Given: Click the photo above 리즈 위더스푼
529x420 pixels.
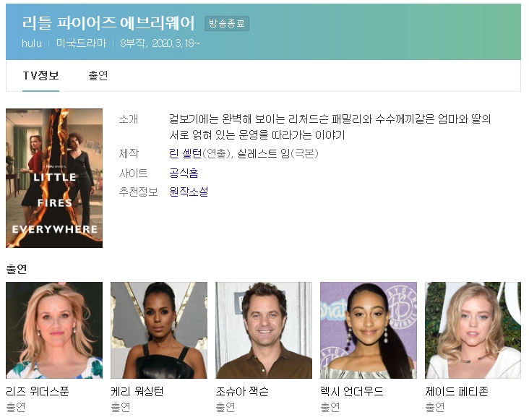Looking at the screenshot, I should pos(54,330).
